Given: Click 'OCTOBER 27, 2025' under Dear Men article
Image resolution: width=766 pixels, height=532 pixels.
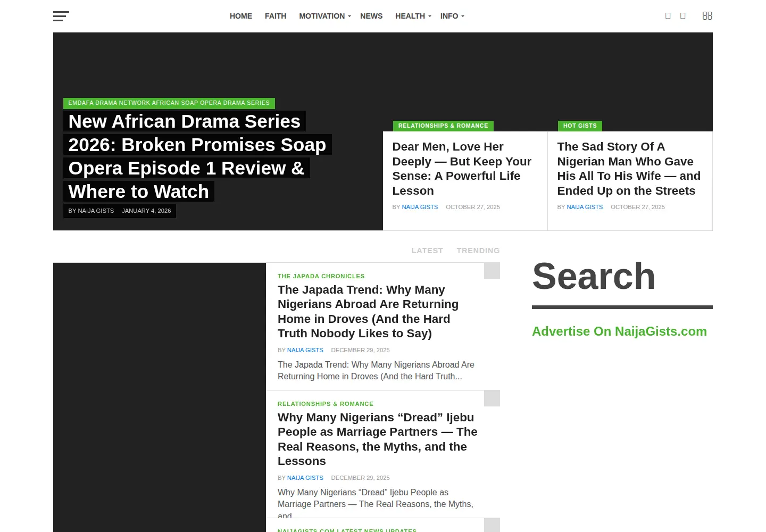Looking at the screenshot, I should (x=473, y=207).
